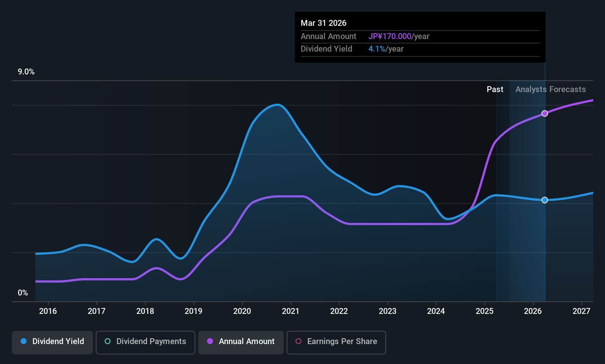Click the blue Dividend Yield legend dot
Viewport: 605px width, 364px height.
point(24,341)
